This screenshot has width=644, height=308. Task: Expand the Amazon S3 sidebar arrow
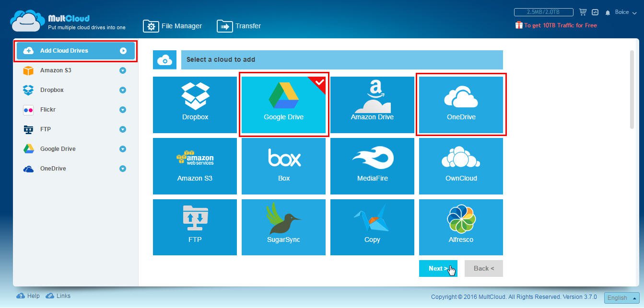[x=123, y=70]
